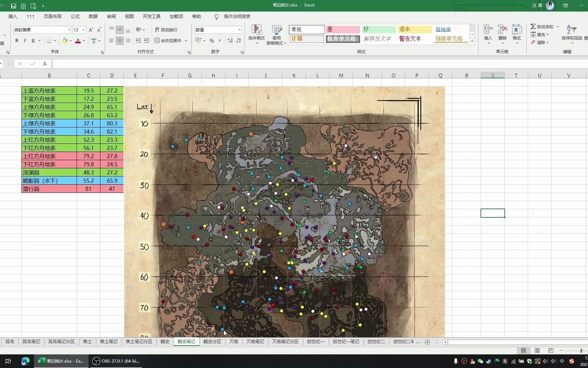Open OBS 27.0.1 from taskbar
Screen dimensions: 588x368
116,361
